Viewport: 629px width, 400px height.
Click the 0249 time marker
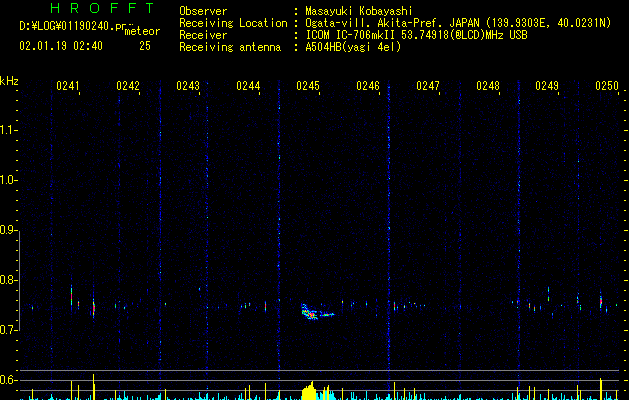point(547,85)
